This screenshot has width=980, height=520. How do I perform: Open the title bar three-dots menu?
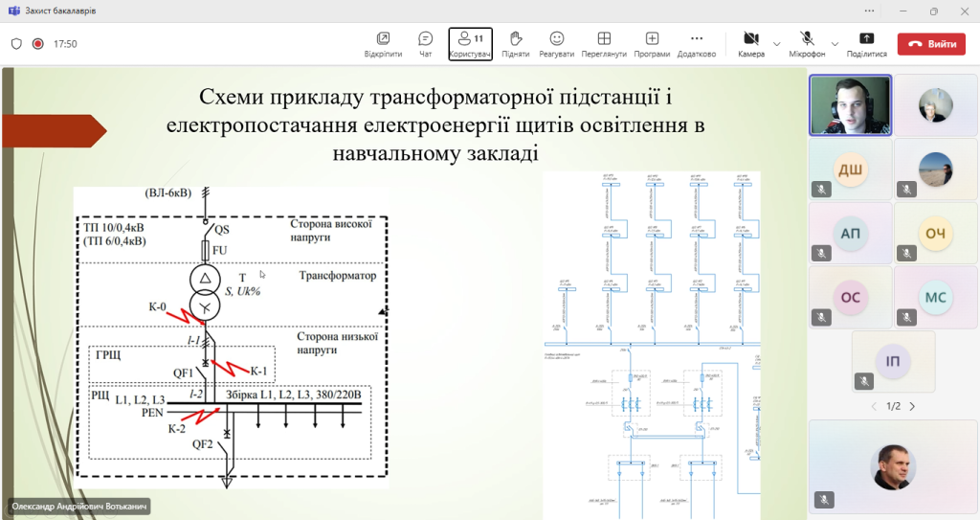(x=869, y=11)
